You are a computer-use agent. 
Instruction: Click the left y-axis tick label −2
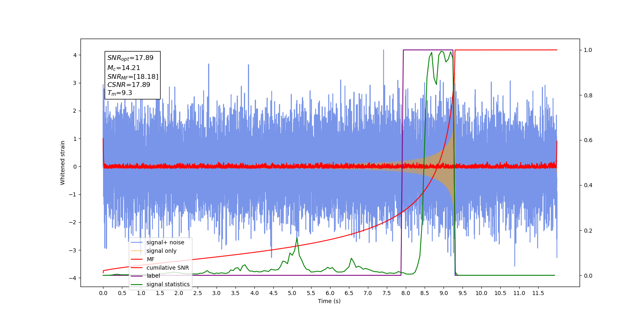(x=73, y=222)
